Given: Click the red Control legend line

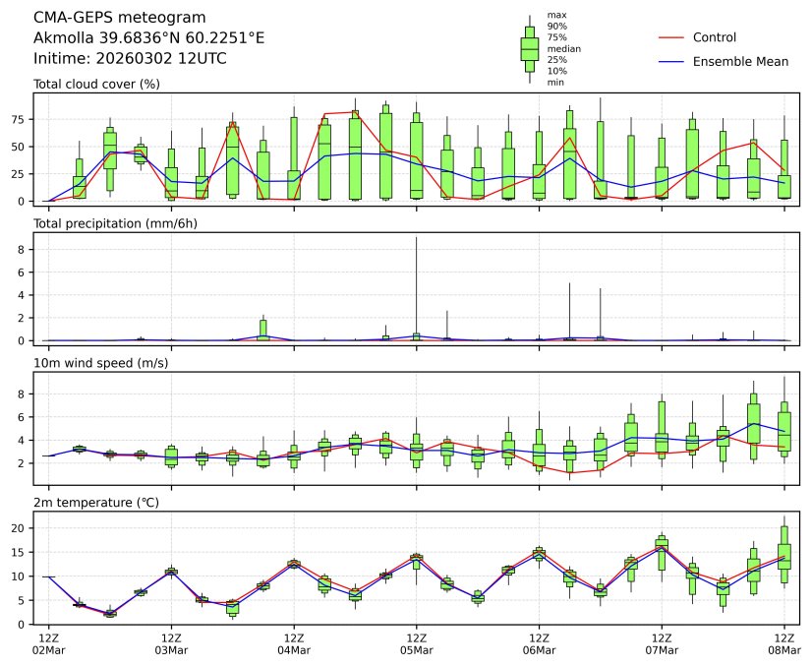Looking at the screenshot, I should click(669, 37).
